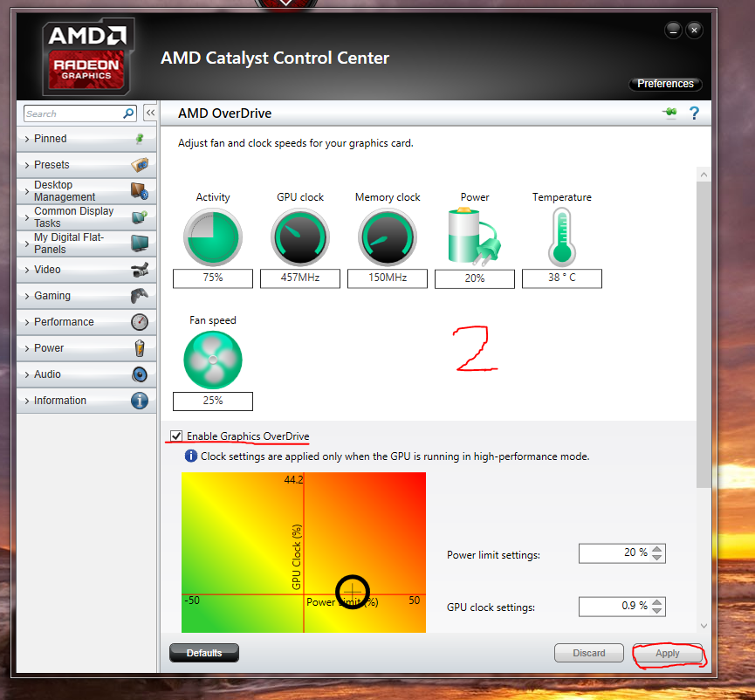Click the 457MHz GPU clock value
Viewport: 755px width, 700px height.
coord(300,278)
